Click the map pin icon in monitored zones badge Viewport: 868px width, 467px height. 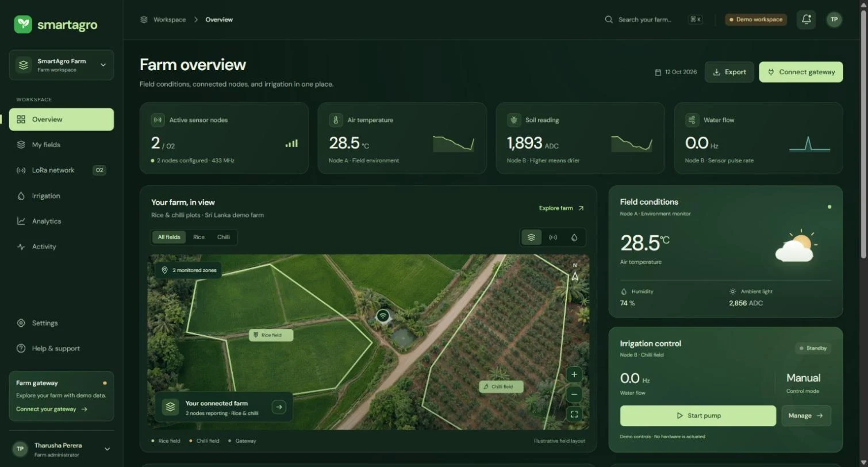[164, 270]
